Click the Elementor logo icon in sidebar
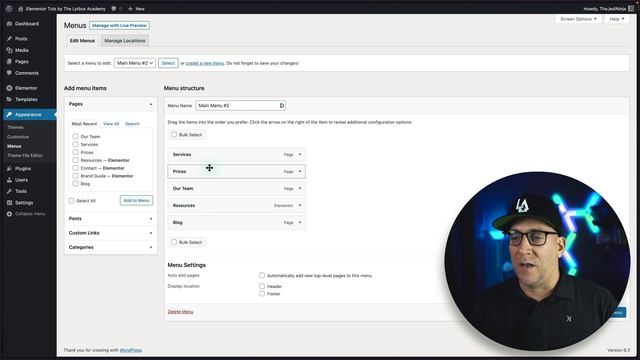 pos(9,88)
